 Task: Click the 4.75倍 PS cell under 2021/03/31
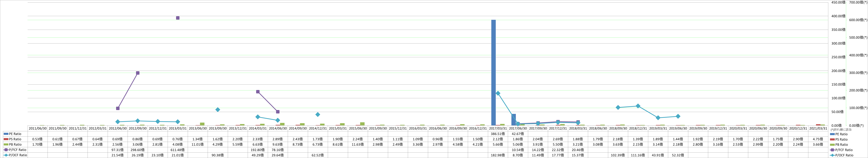click(818, 139)
